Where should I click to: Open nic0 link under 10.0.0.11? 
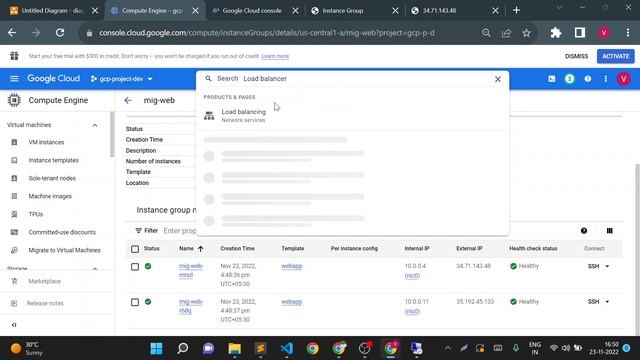(x=412, y=311)
